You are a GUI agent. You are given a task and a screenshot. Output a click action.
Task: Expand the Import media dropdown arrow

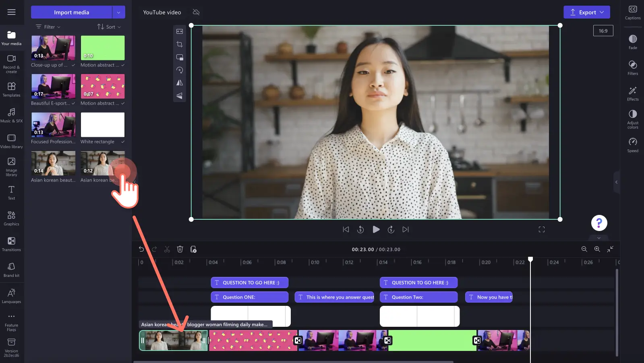(118, 12)
